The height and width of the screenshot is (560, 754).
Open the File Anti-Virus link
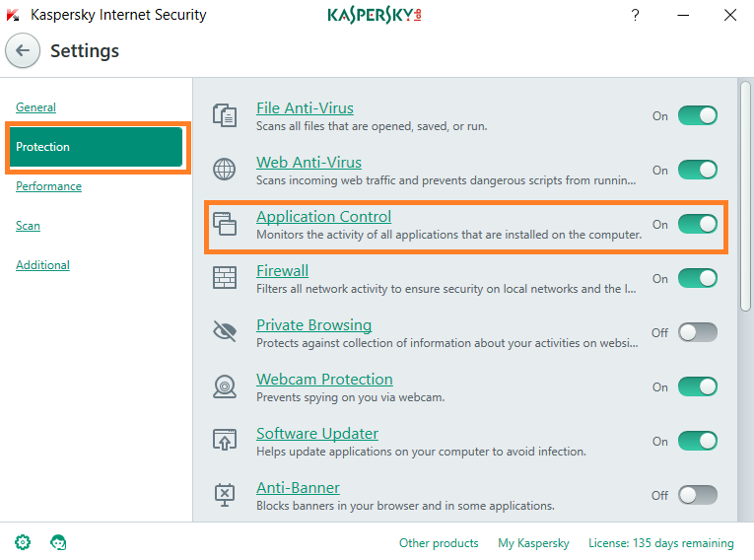305,108
